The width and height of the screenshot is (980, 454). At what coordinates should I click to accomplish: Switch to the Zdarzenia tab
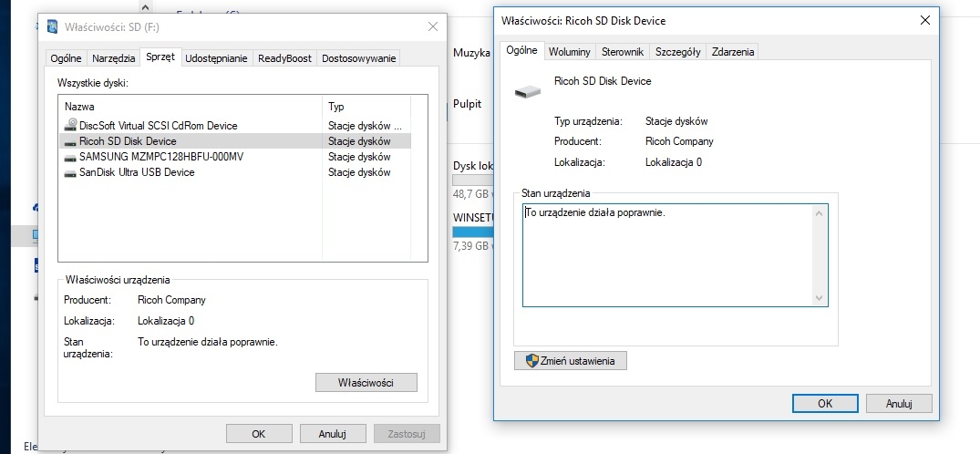(x=733, y=52)
